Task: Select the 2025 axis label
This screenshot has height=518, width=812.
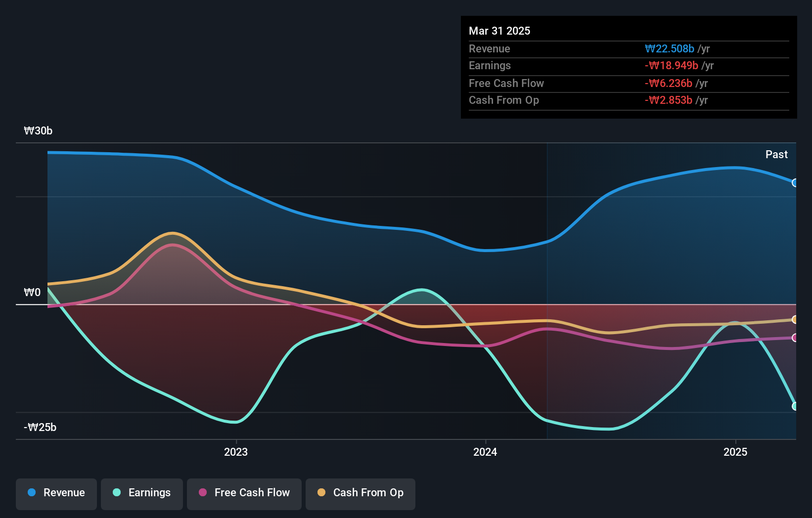Action: tap(735, 452)
